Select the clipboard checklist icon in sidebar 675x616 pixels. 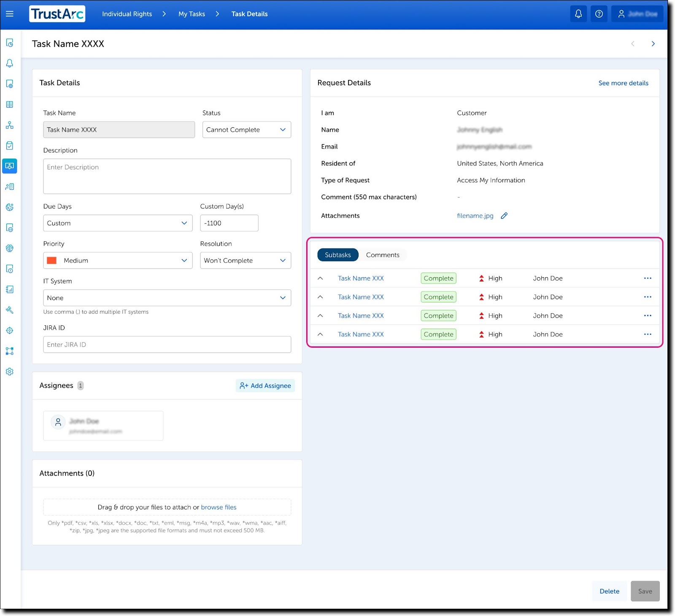[9, 145]
